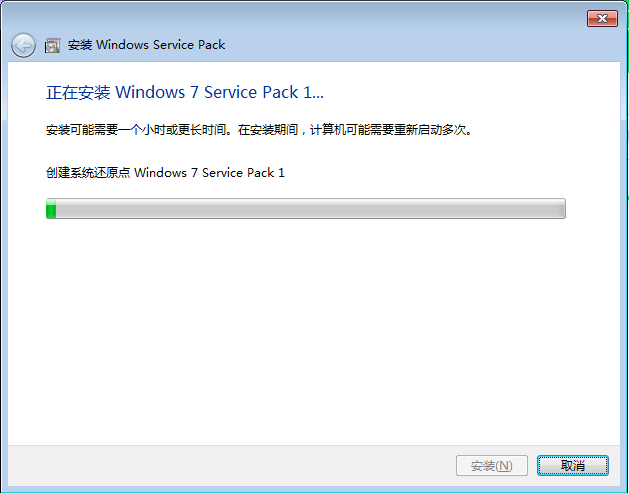Select sentence "安装可能需要一个小时或更长时间"

tap(136, 130)
